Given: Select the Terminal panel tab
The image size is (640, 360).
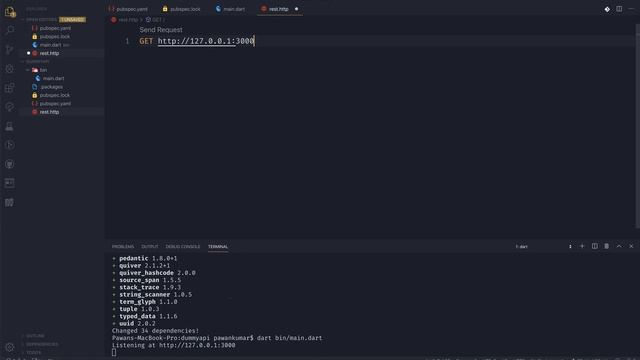Looking at the screenshot, I should point(218,247).
